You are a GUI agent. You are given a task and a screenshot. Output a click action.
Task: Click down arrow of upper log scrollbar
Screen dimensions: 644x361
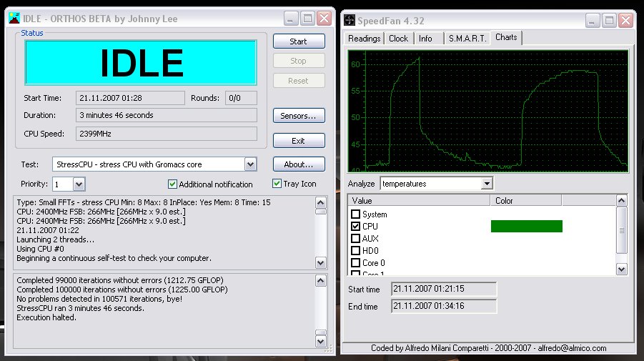coord(321,262)
